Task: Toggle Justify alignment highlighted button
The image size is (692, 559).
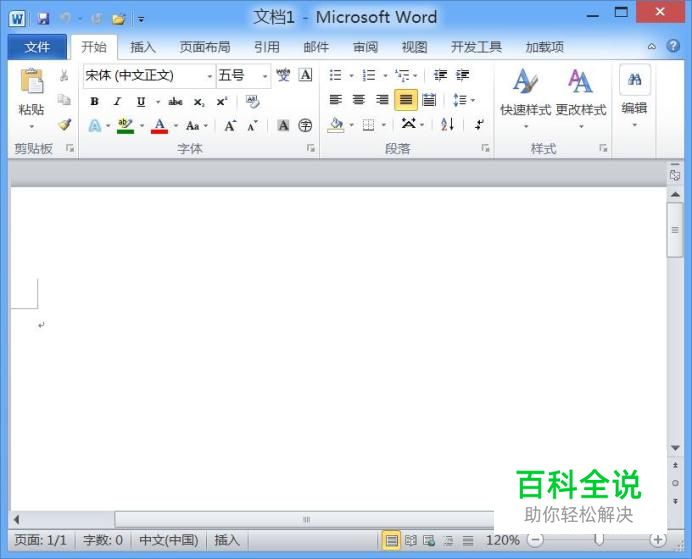Action: (x=406, y=100)
